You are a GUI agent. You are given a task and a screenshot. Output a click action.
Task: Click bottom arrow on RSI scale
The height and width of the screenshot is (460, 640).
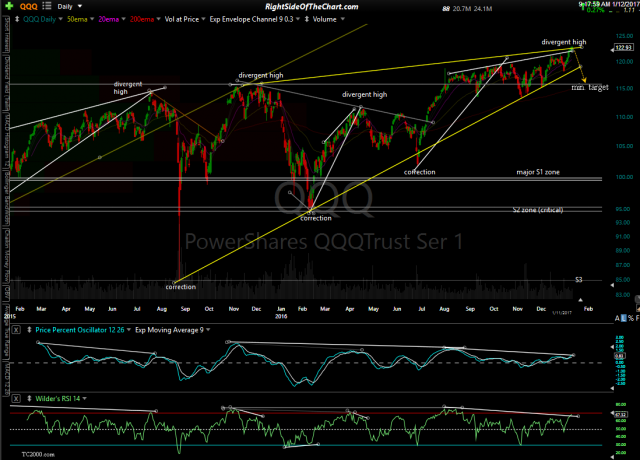click(x=612, y=456)
